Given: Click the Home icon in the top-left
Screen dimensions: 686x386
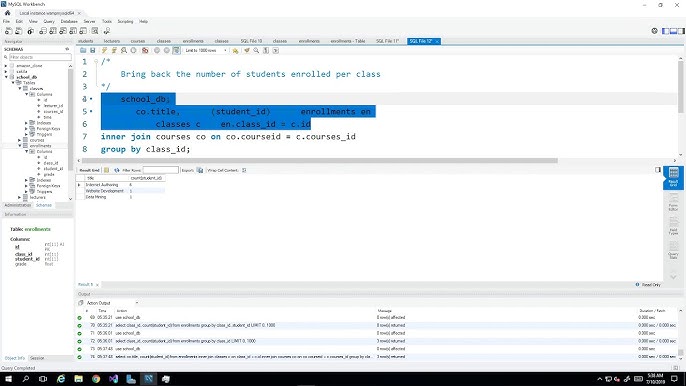Looking at the screenshot, I should [7, 13].
